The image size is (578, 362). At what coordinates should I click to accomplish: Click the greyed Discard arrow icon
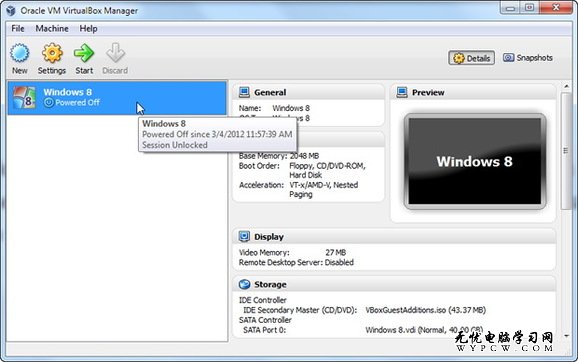click(x=115, y=53)
